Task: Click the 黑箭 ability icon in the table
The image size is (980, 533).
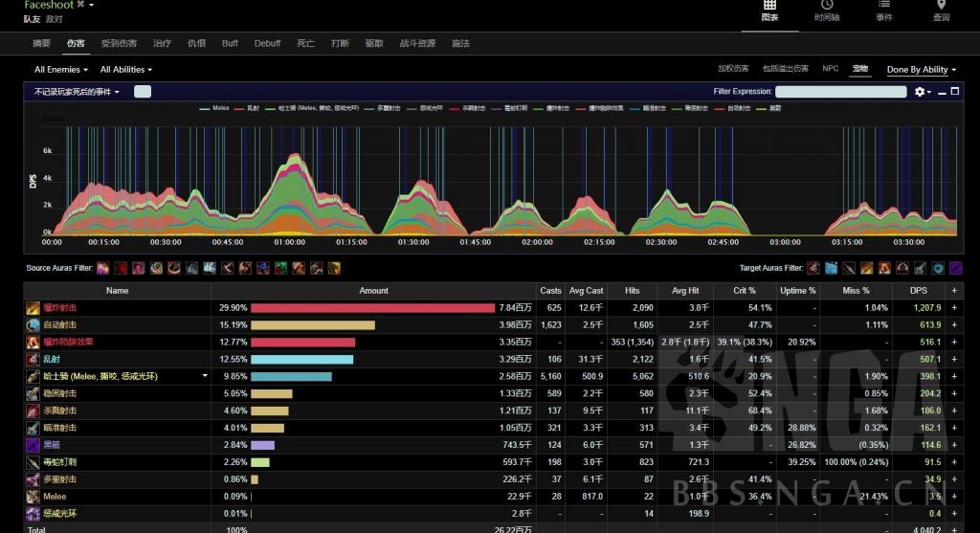Action: point(33,445)
